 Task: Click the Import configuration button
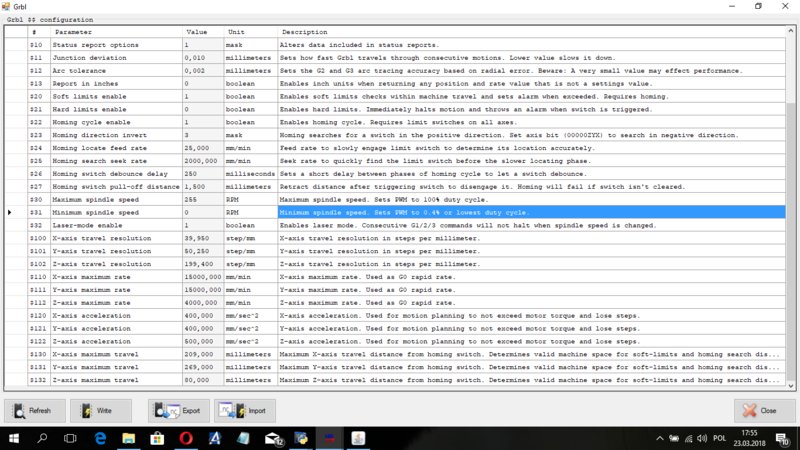coord(245,411)
